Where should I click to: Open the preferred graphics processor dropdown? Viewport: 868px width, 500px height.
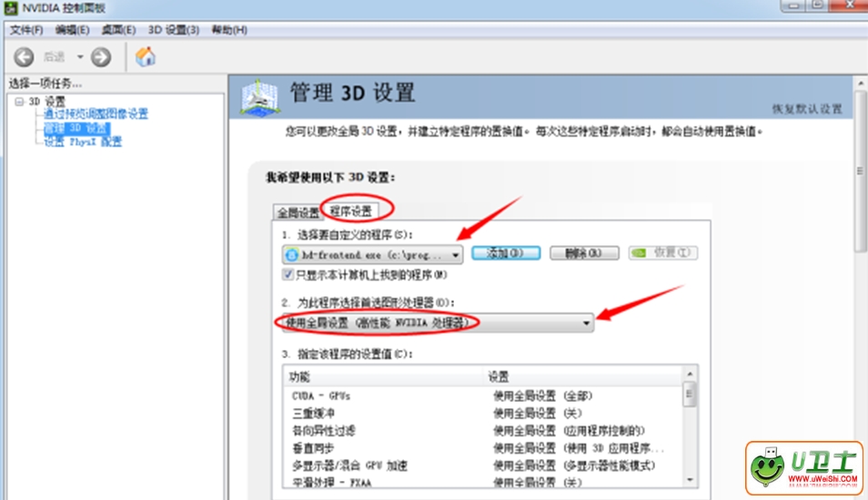(x=438, y=323)
